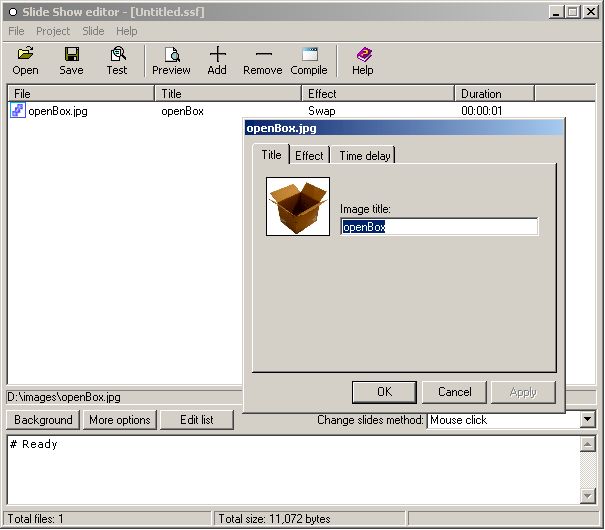The image size is (605, 530).
Task: Minimize the Slide Show editor window
Action: (556, 12)
